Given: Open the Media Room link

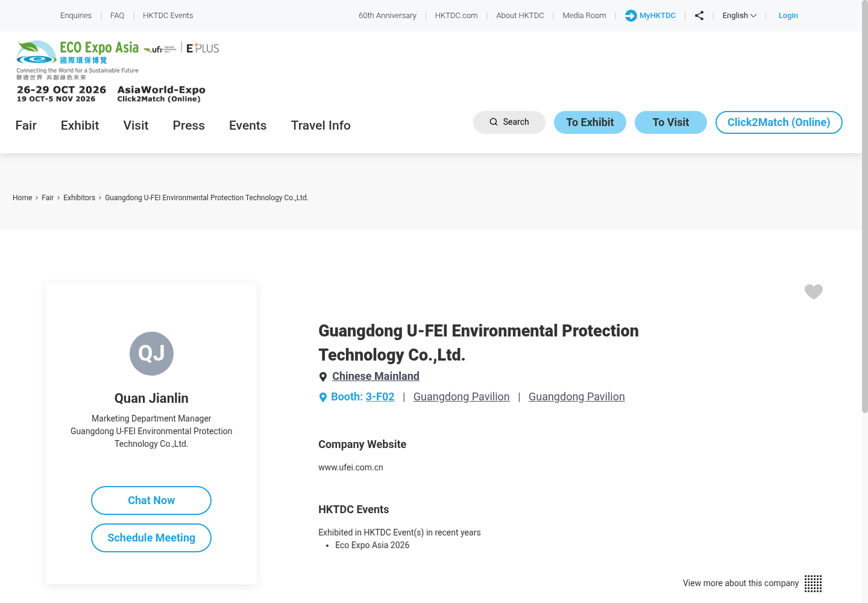Looking at the screenshot, I should (x=585, y=16).
